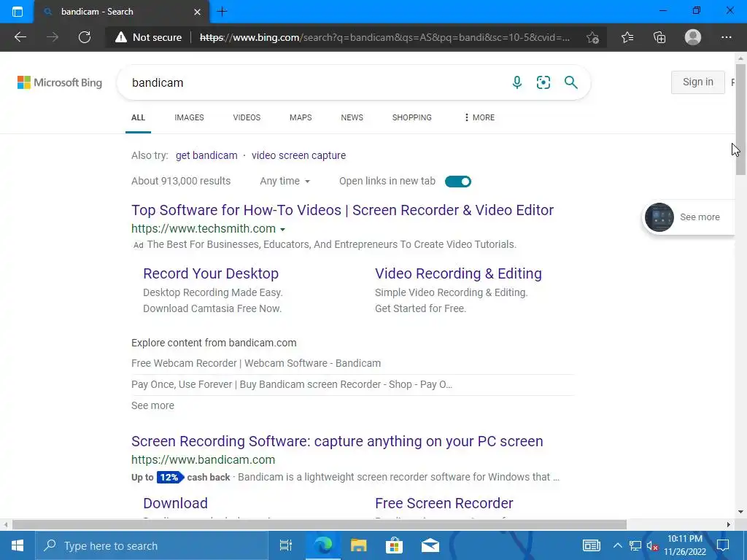Screen dimensions: 747x560
Task: Click the scrollbar right arrow
Action: click(x=729, y=525)
